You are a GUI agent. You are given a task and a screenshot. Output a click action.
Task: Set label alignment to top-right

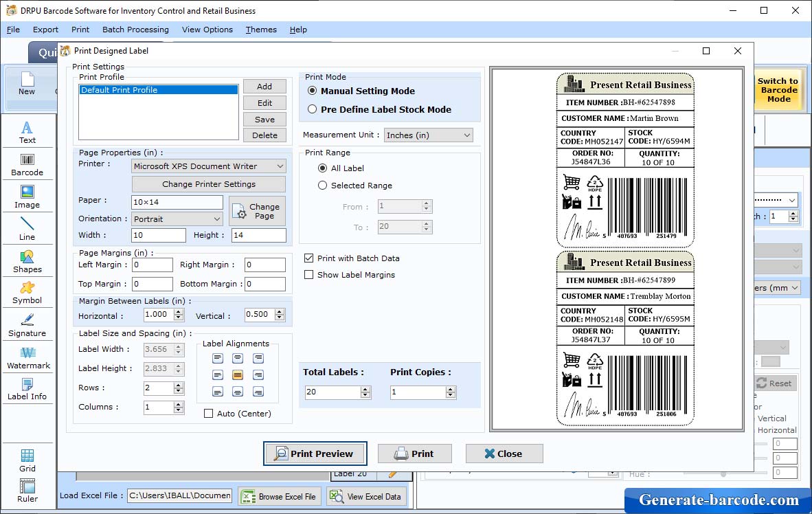[258, 358]
